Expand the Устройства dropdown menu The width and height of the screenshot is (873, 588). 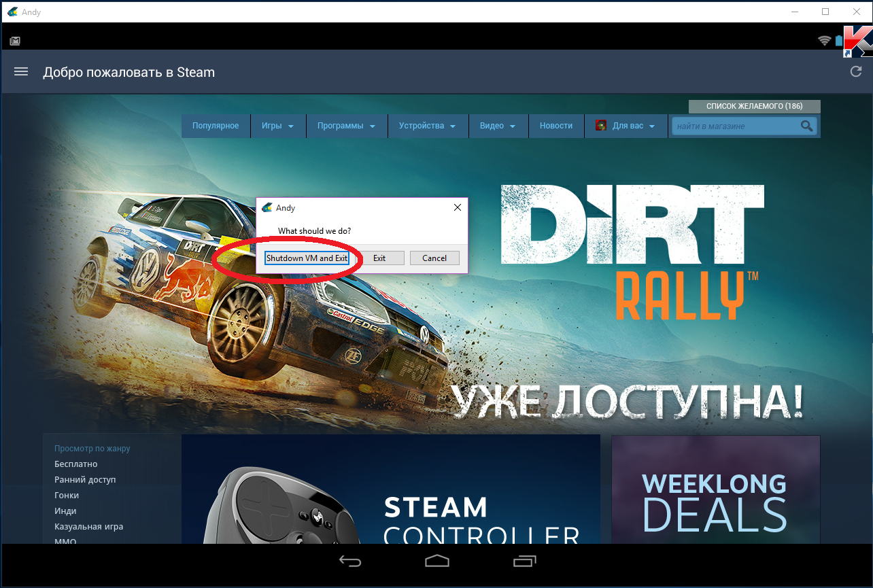click(428, 126)
